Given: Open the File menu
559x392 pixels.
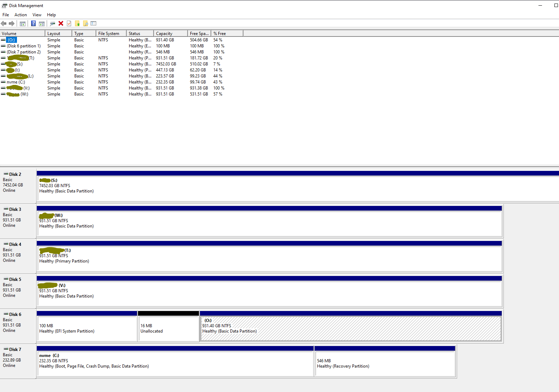Looking at the screenshot, I should [6, 15].
